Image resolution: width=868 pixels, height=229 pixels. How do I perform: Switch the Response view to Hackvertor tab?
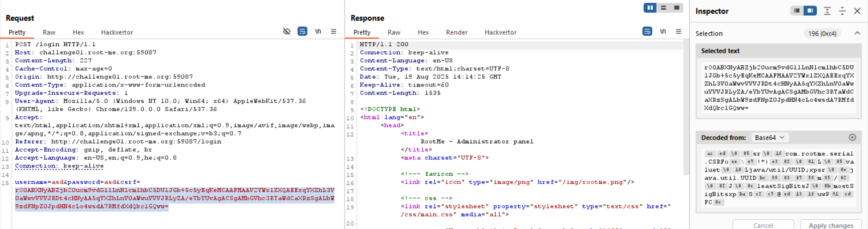point(500,32)
